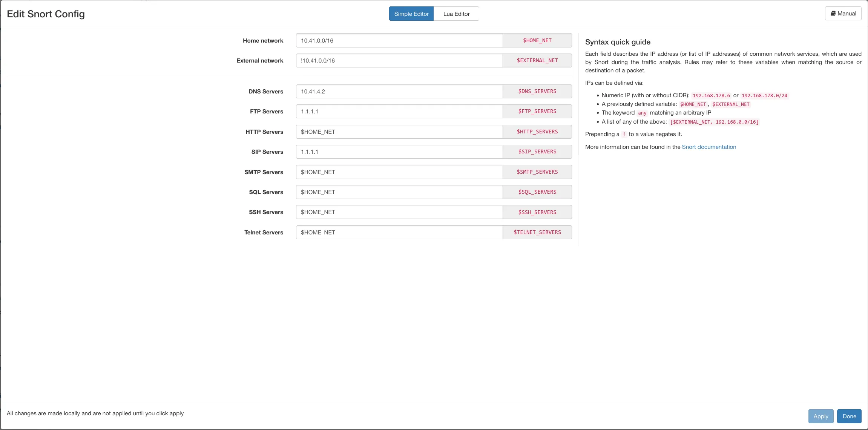Open the Manual book icon button

[843, 14]
